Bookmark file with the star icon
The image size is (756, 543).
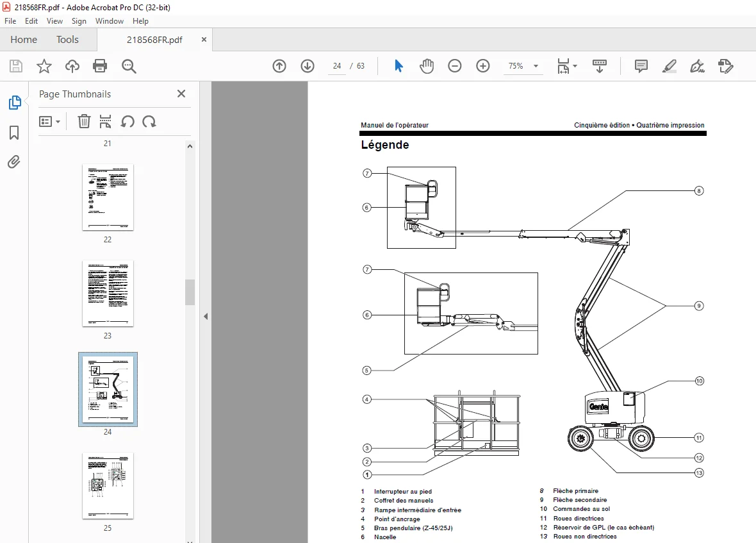(44, 66)
